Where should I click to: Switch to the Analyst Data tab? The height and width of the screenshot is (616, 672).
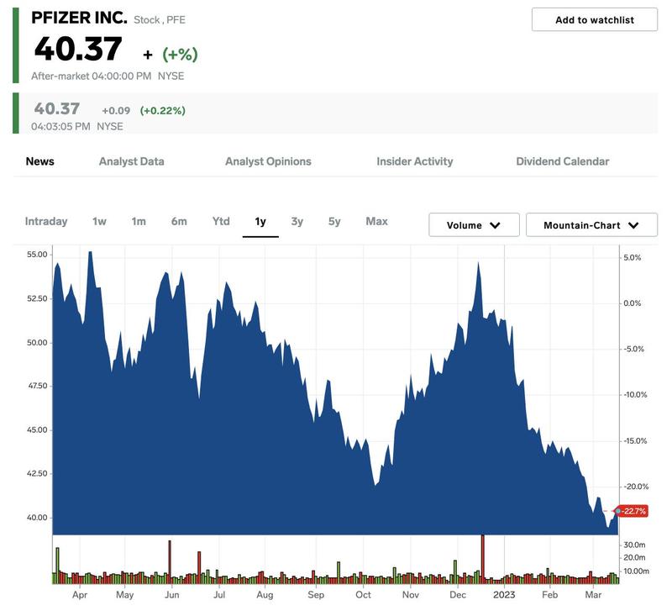coord(132,161)
